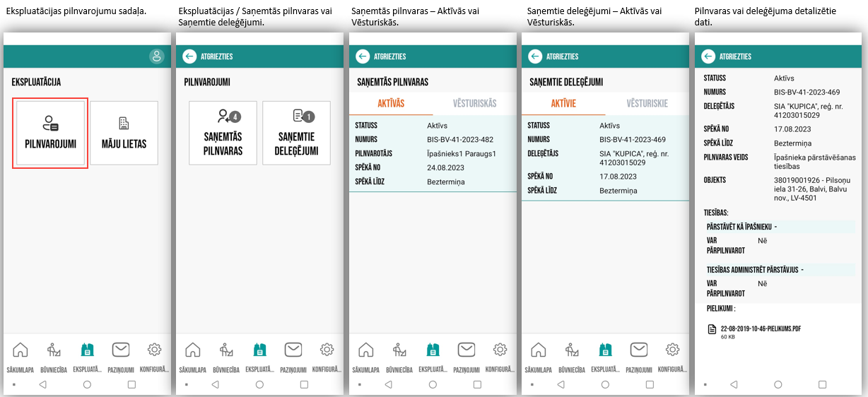The height and width of the screenshot is (397, 868).
Task: Open the Māju lietas tile
Action: (124, 133)
